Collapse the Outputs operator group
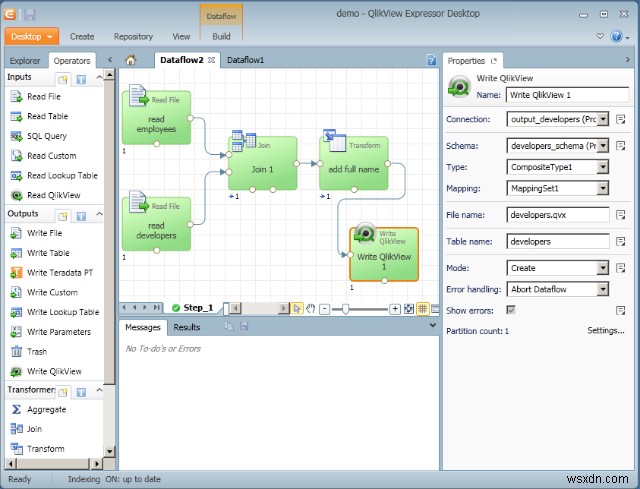This screenshot has height=489, width=640. click(99, 213)
